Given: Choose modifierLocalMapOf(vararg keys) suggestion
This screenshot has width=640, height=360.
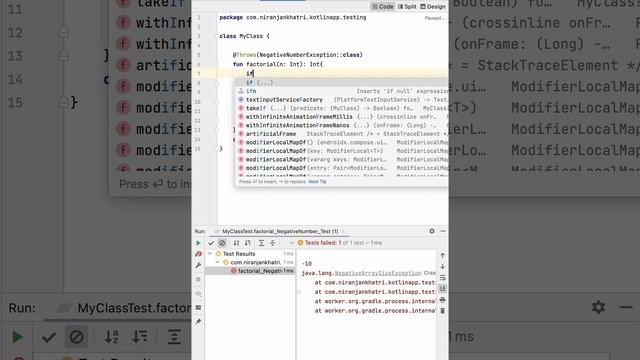Looking at the screenshot, I should (341, 160).
